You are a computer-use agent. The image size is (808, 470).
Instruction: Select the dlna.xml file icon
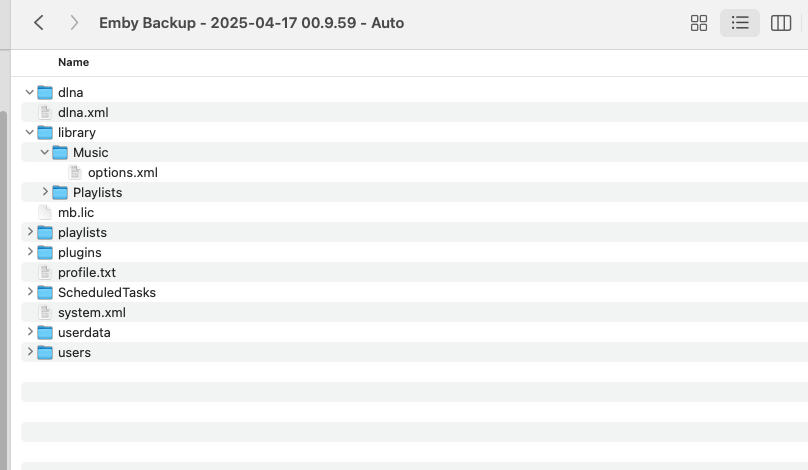point(45,112)
